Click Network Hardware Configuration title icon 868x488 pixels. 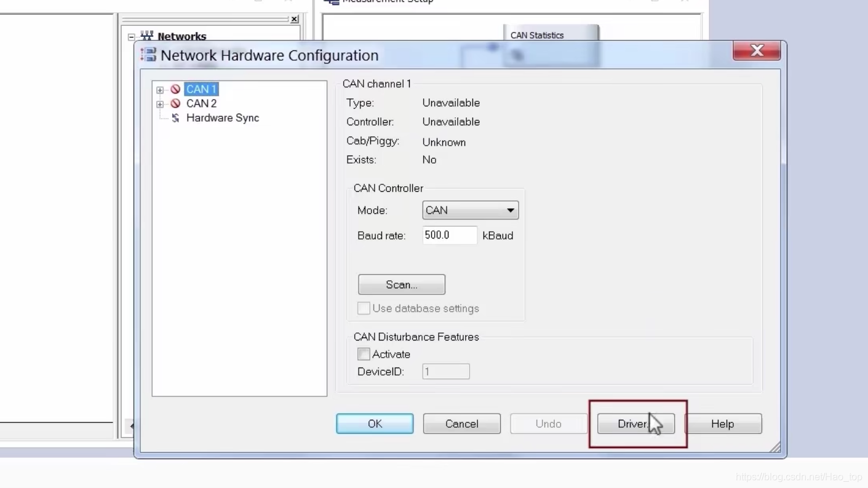tap(148, 55)
